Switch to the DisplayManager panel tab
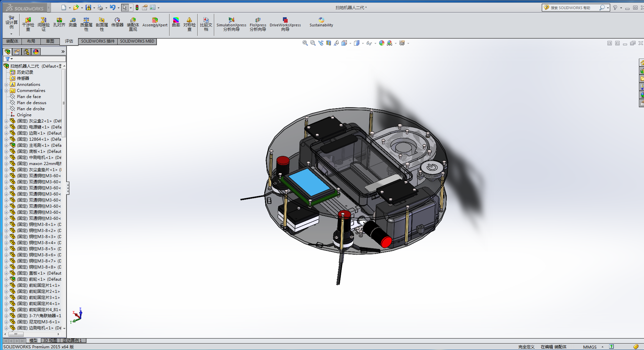 pyautogui.click(x=36, y=52)
